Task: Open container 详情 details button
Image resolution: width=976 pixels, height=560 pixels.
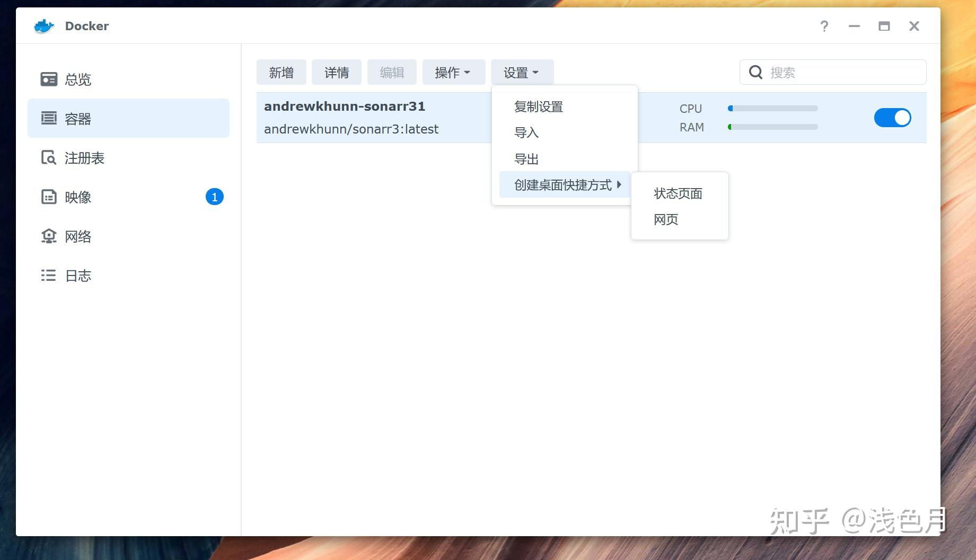Action: pyautogui.click(x=336, y=72)
